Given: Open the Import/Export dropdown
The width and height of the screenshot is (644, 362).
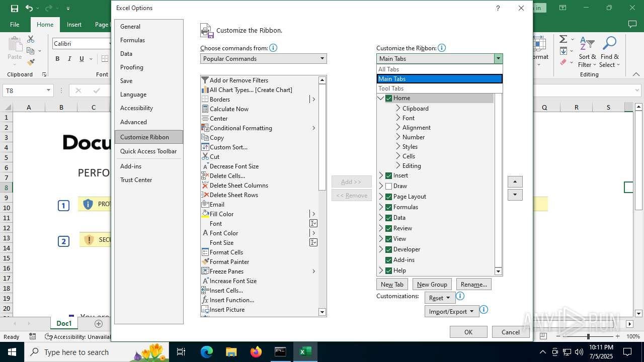Looking at the screenshot, I should tap(451, 311).
